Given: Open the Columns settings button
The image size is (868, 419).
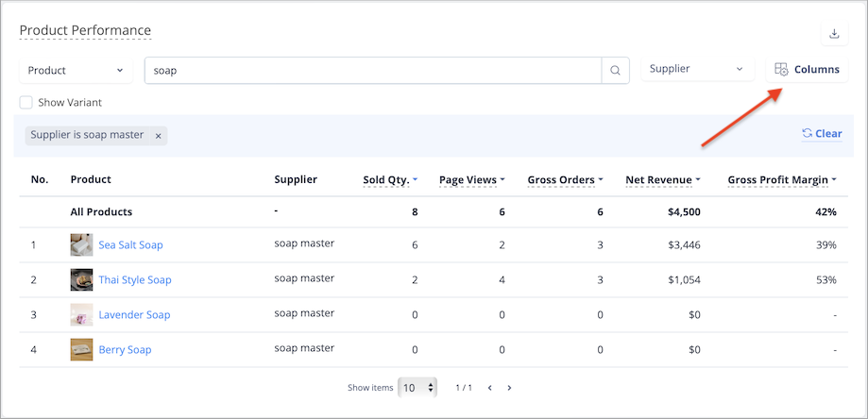Looking at the screenshot, I should click(807, 70).
